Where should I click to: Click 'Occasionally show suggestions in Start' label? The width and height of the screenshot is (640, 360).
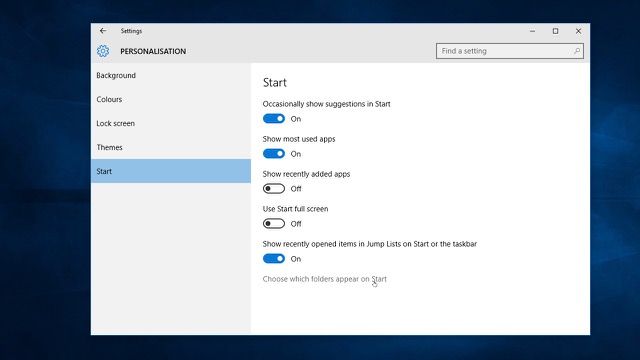pos(327,104)
